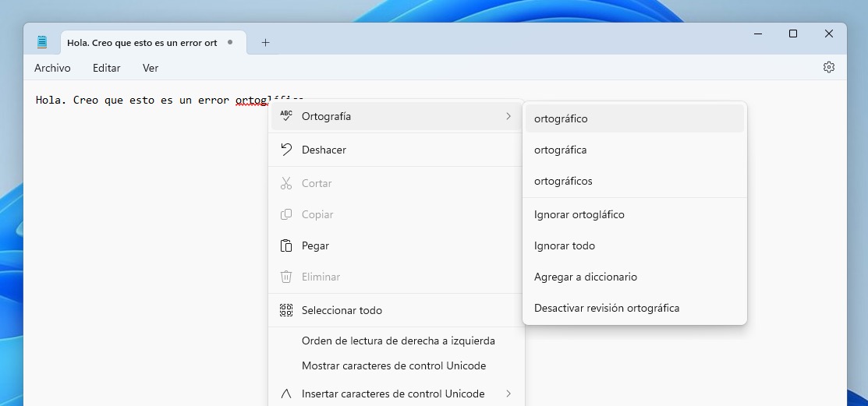This screenshot has height=406, width=868.
Task: Open the Editar menu
Action: (x=106, y=68)
